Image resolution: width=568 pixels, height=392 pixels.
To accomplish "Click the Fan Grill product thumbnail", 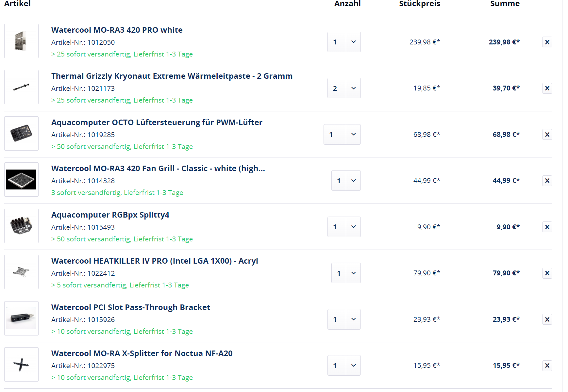I will click(x=21, y=180).
